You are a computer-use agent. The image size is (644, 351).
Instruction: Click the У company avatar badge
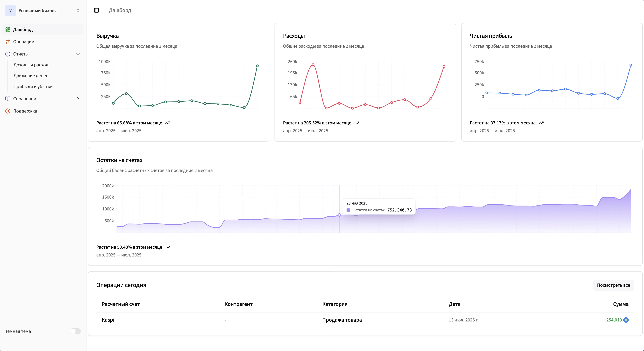[11, 11]
